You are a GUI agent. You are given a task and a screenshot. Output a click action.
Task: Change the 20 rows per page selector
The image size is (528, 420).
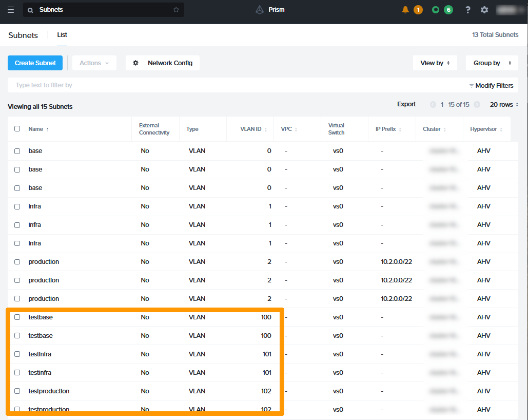[503, 105]
